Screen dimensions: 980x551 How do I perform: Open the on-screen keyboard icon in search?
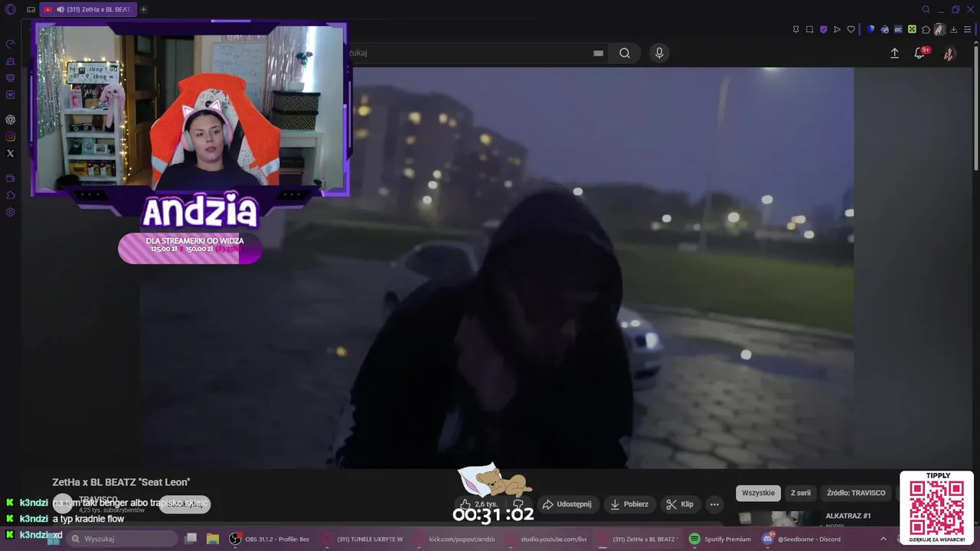coord(598,53)
